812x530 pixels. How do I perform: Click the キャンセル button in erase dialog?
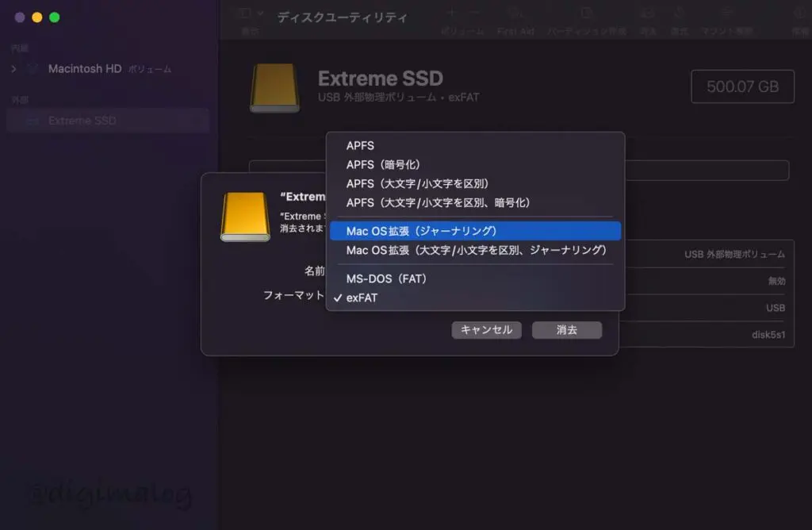click(486, 330)
